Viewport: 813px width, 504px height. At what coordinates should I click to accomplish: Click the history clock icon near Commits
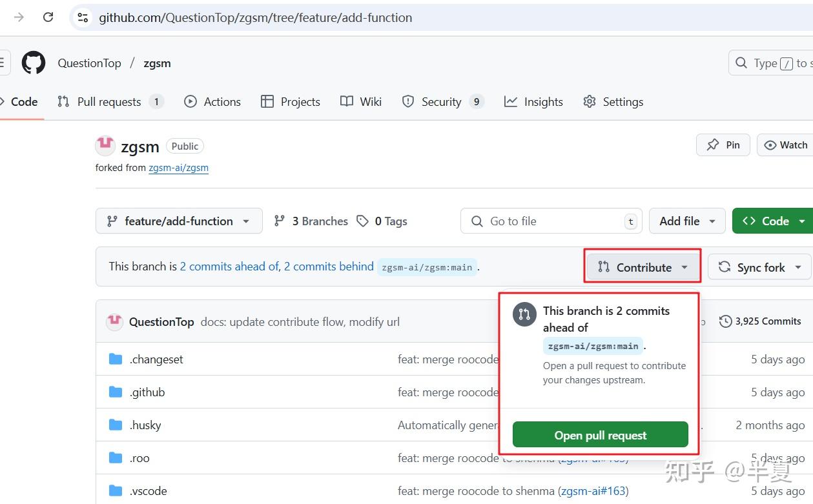(725, 321)
